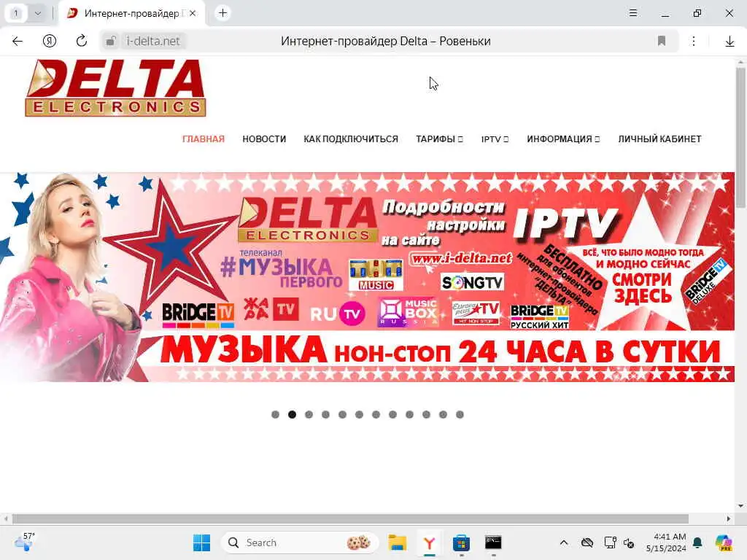Go back with the browser back arrow

pos(18,42)
